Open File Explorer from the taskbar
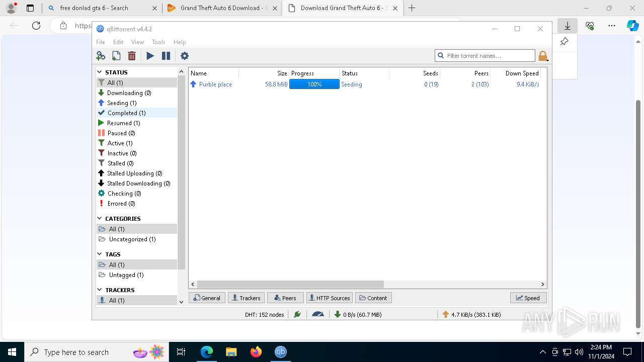Screen dimensions: 644x362 [231, 352]
